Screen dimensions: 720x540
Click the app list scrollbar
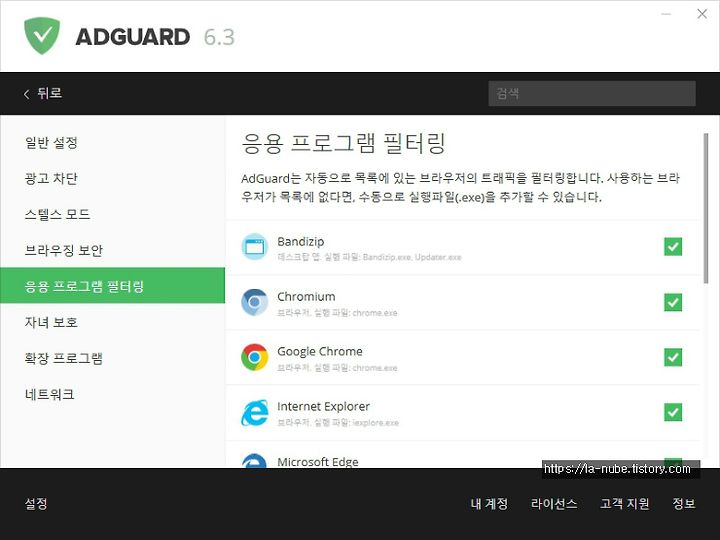[706, 208]
